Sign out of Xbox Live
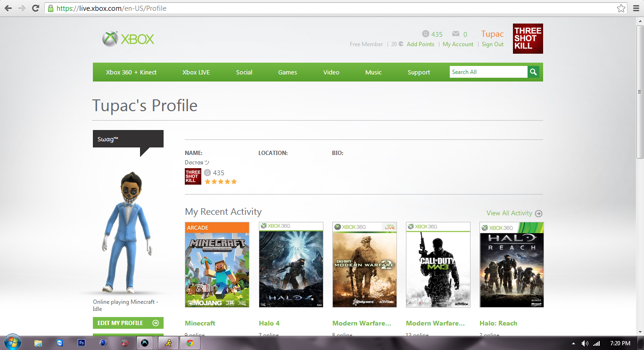 (x=493, y=44)
